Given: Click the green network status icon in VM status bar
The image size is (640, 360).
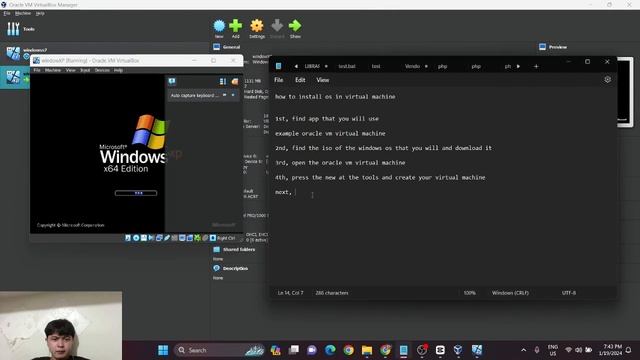Looking at the screenshot, I should coord(198,238).
